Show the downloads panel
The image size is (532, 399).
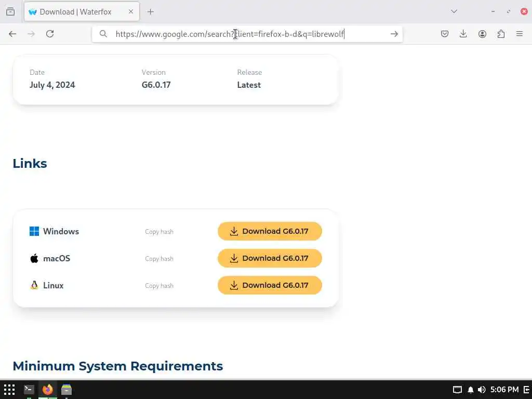[463, 34]
